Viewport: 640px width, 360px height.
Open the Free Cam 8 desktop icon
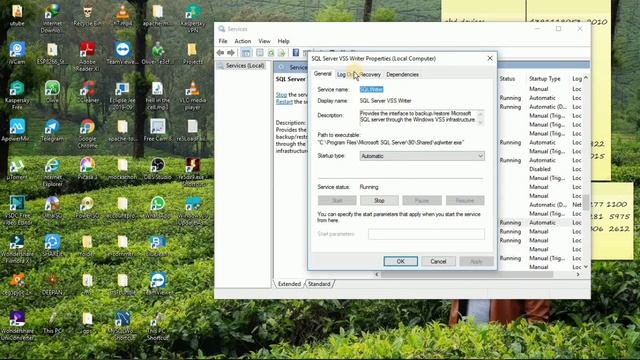pos(158,131)
